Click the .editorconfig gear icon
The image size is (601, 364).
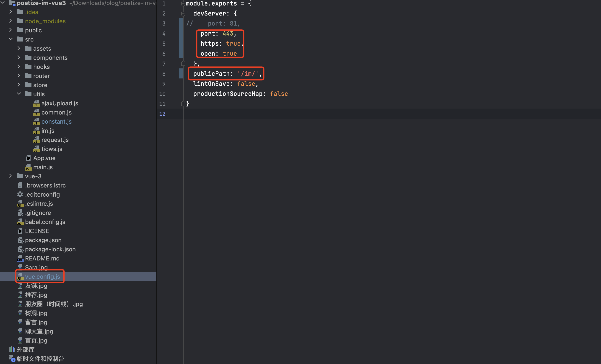(x=20, y=195)
